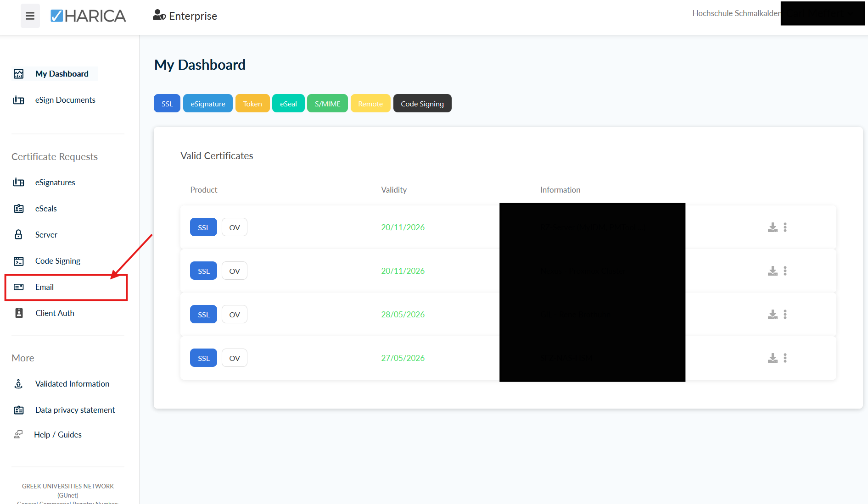Image resolution: width=868 pixels, height=504 pixels.
Task: Click the eSeals sidebar icon
Action: tap(19, 209)
